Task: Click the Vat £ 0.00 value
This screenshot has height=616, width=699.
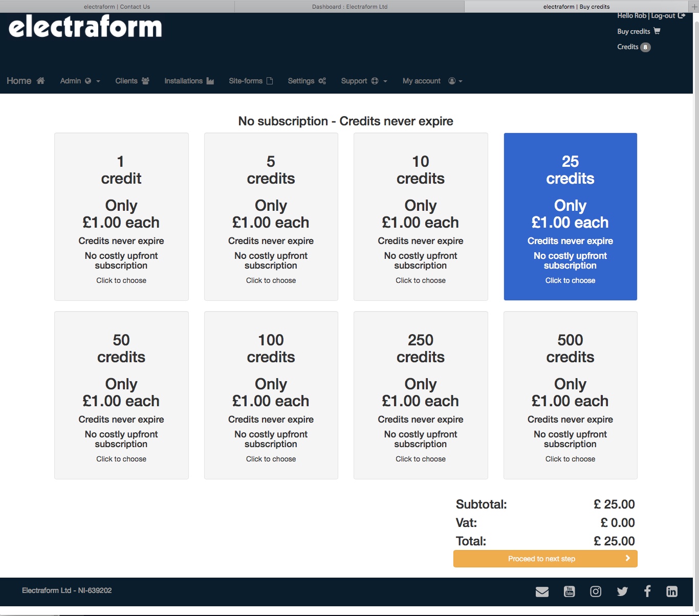Action: [618, 523]
